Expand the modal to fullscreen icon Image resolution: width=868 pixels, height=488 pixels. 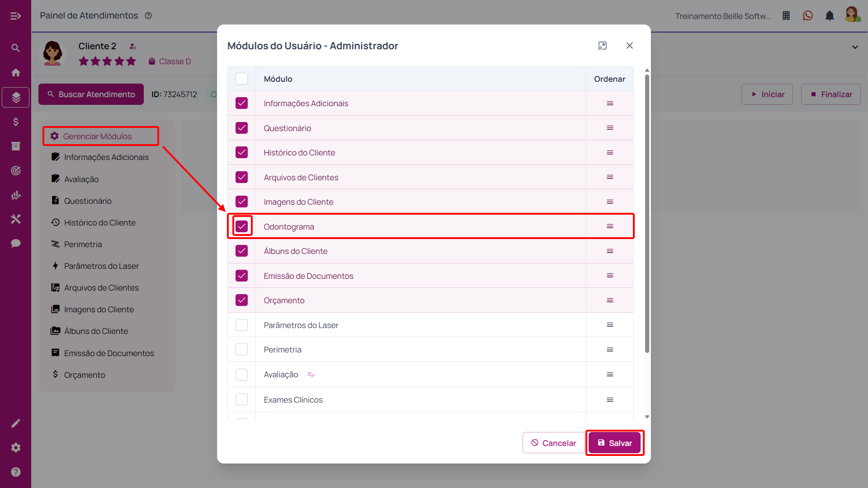point(602,46)
